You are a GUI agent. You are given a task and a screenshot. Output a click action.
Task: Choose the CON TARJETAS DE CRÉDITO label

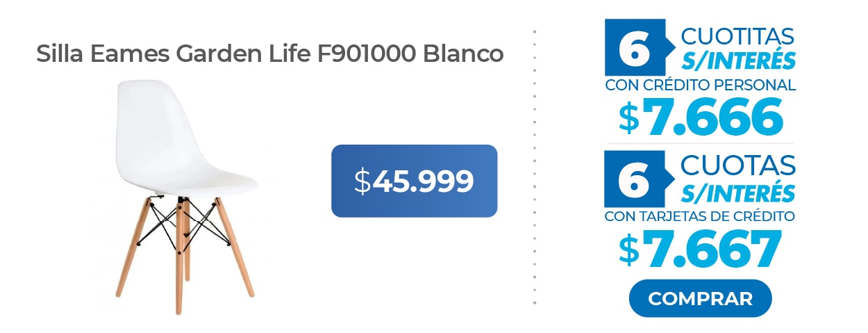pos(700,216)
